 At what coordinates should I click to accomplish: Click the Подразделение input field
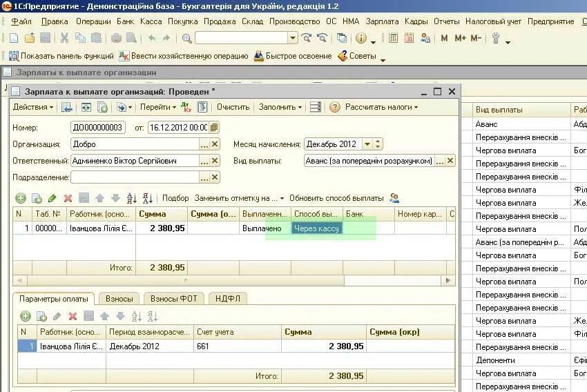point(135,177)
